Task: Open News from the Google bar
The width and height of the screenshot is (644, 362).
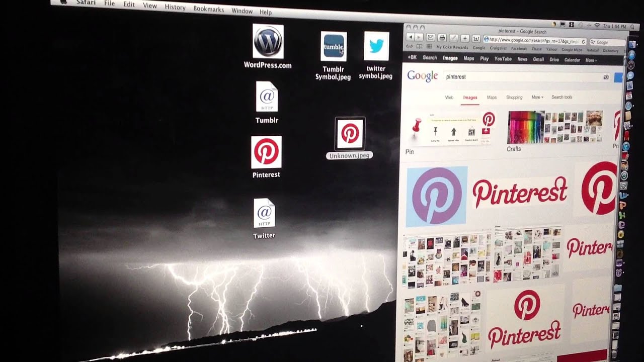Action: click(522, 59)
